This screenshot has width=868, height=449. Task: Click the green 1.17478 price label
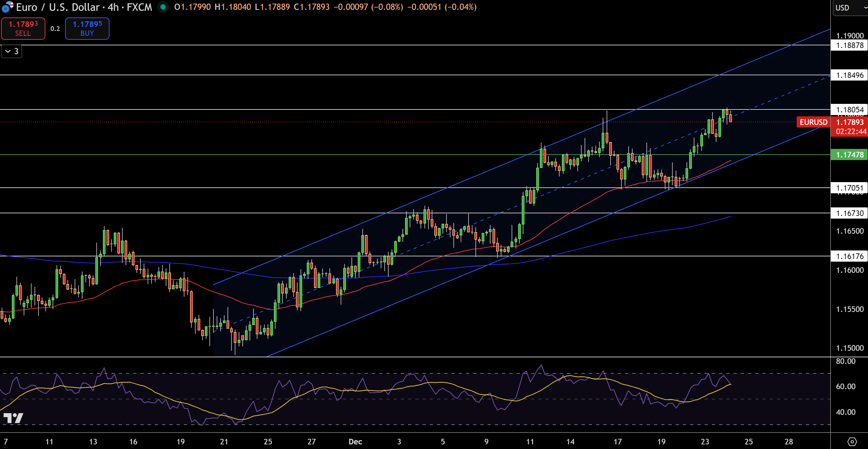click(850, 154)
